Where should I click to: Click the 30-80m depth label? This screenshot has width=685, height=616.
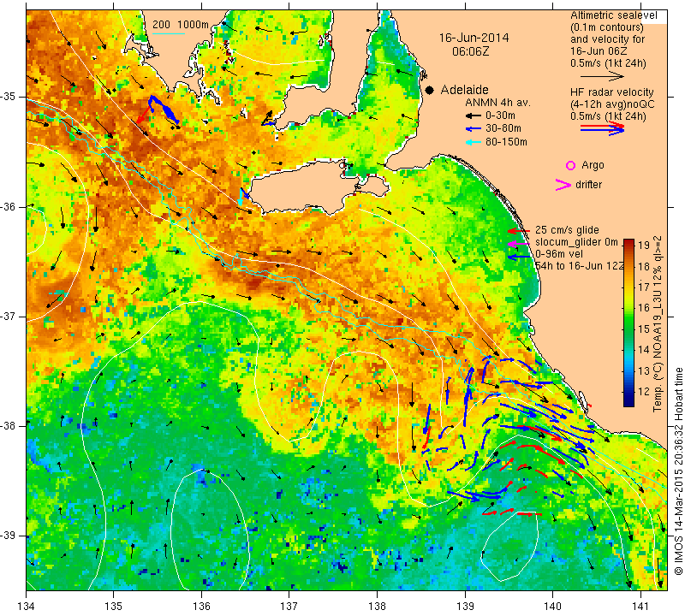pos(503,129)
